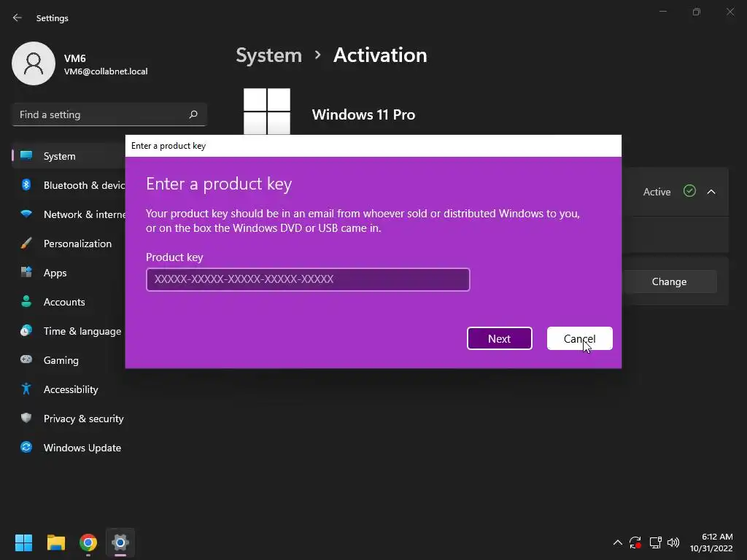747x560 pixels.
Task: Open the Windows Update refresh icon
Action: pyautogui.click(x=26, y=447)
